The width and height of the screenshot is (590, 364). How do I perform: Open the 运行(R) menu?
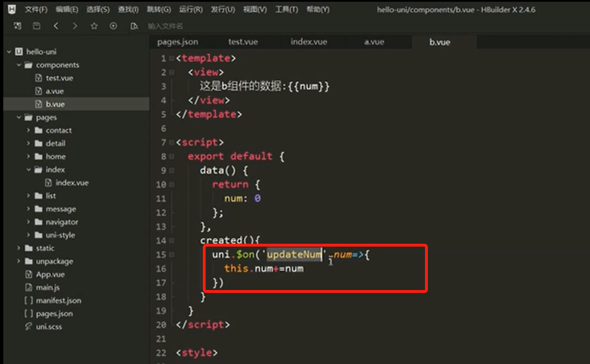click(191, 9)
